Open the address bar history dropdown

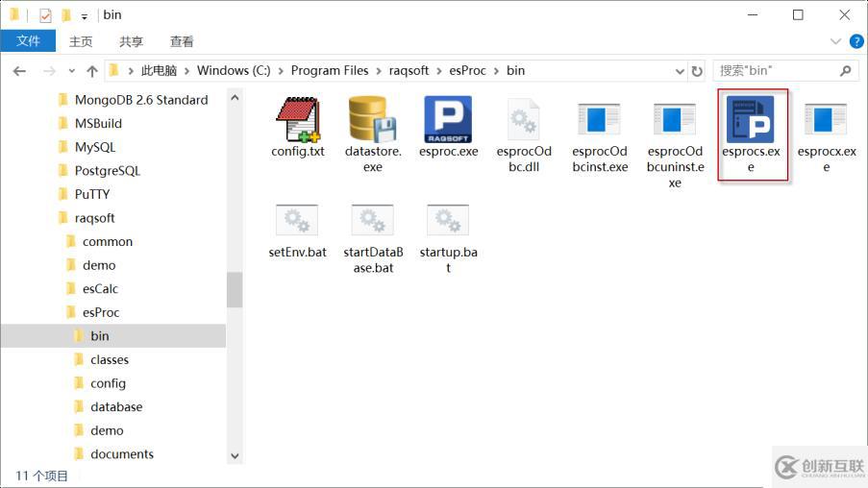[x=680, y=71]
